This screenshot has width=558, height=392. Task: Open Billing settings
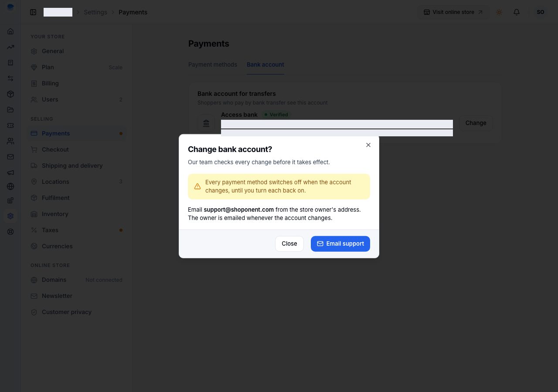[77, 83]
